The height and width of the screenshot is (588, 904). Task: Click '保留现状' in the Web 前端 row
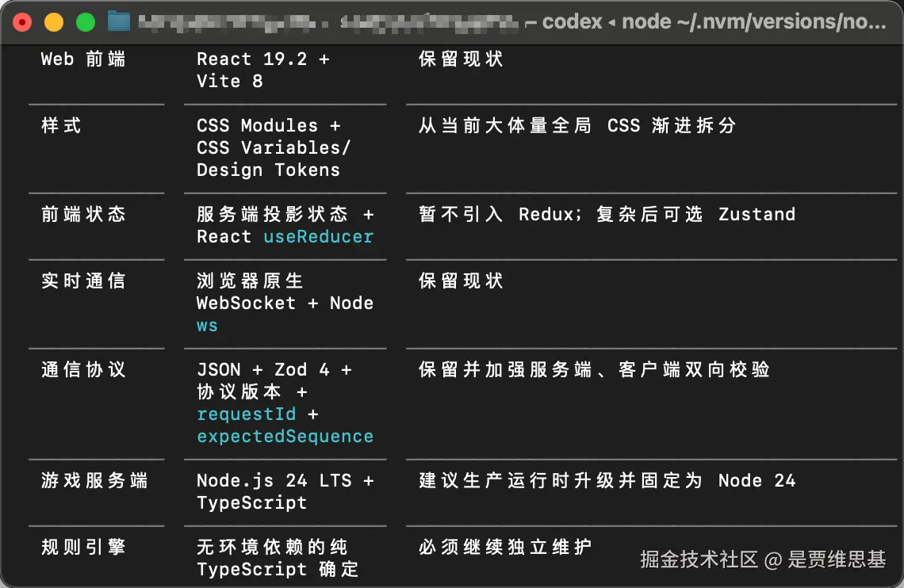click(461, 59)
